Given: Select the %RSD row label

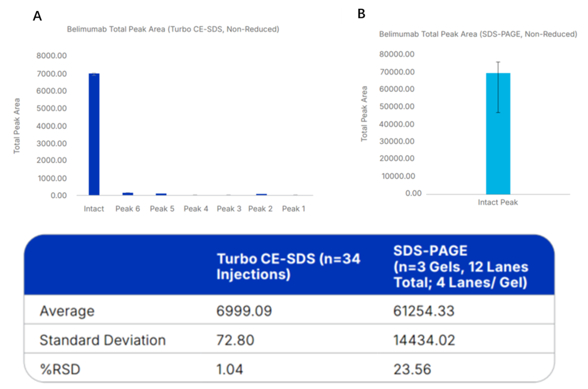Looking at the screenshot, I should coord(60,369).
